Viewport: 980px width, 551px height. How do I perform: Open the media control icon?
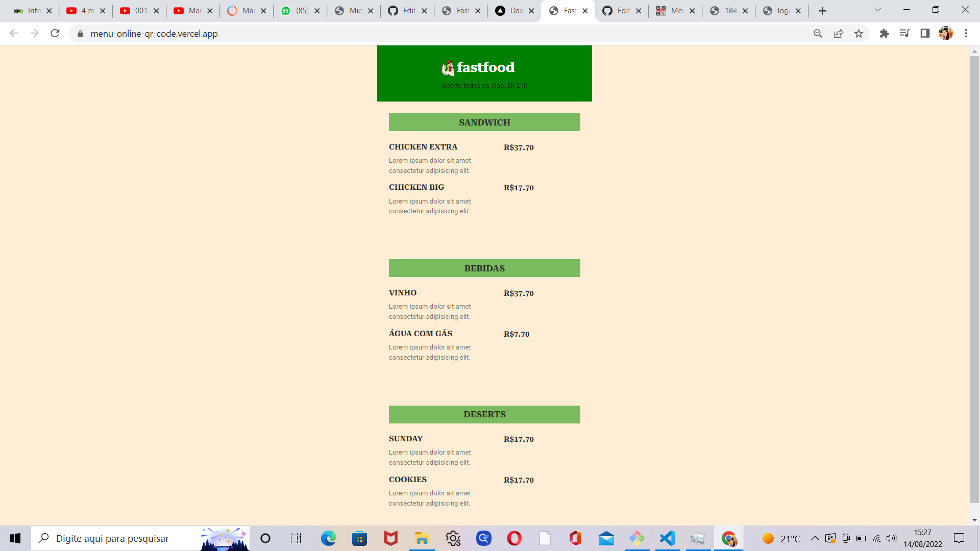coord(904,34)
